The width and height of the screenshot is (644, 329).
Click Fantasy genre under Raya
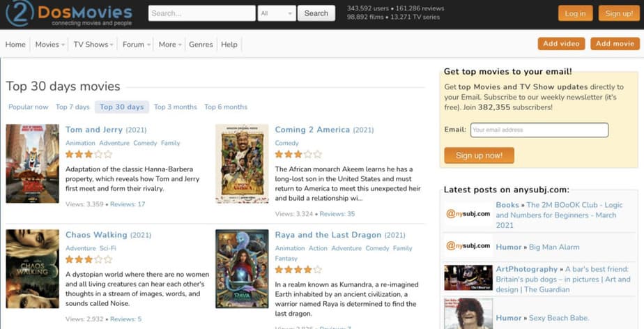tap(286, 259)
